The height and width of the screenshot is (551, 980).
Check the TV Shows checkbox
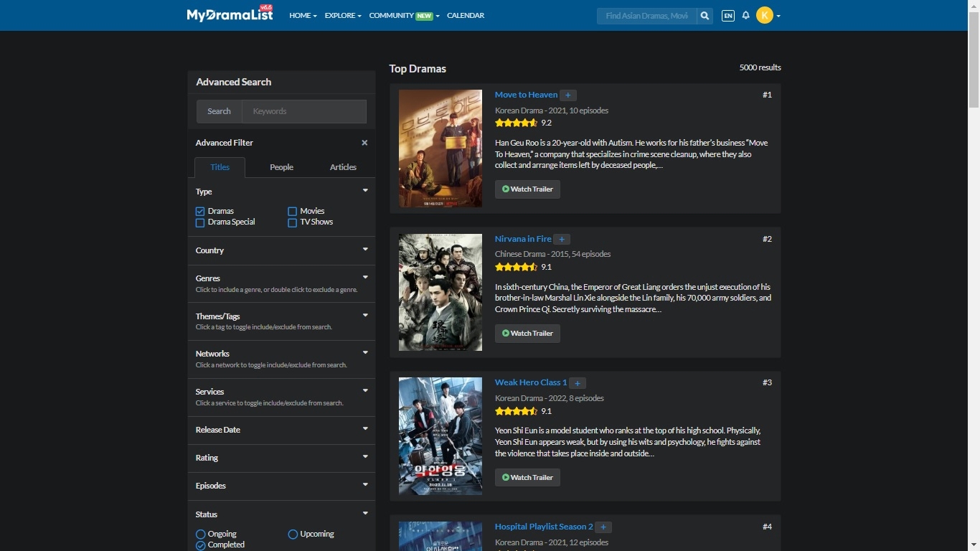[293, 223]
